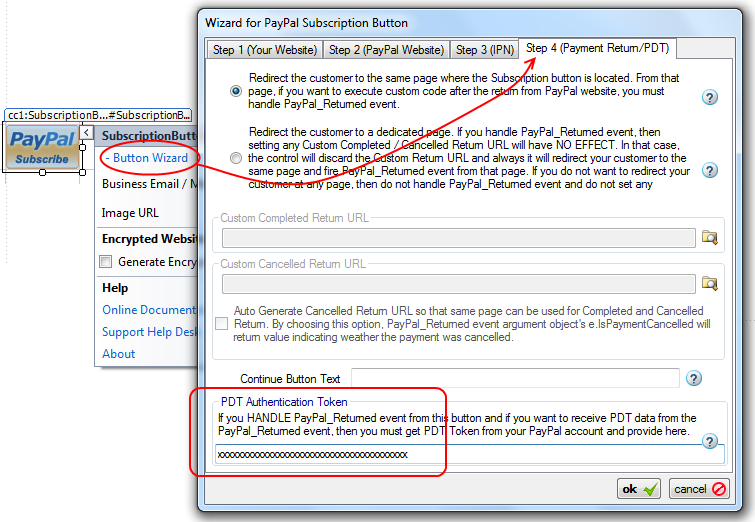Cancel the subscription button wizard

699,489
